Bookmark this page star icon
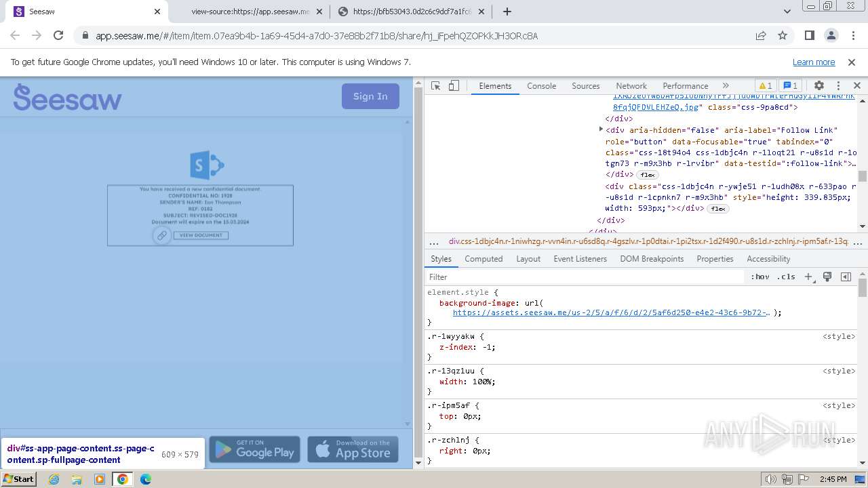The height and width of the screenshot is (488, 868). 783,35
